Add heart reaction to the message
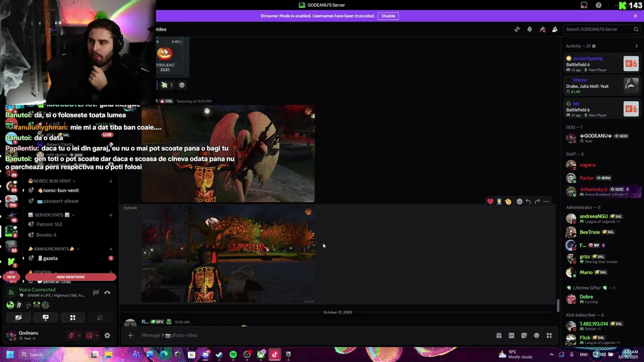 pos(490,202)
